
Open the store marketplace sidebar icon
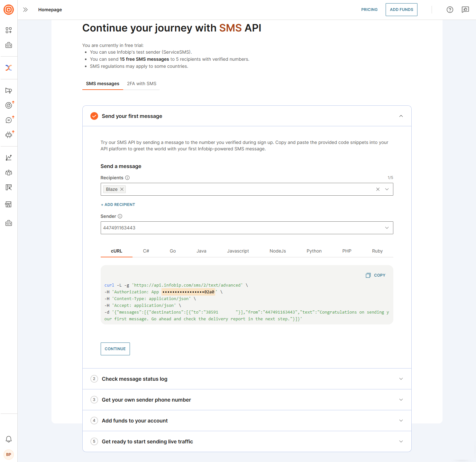9,204
